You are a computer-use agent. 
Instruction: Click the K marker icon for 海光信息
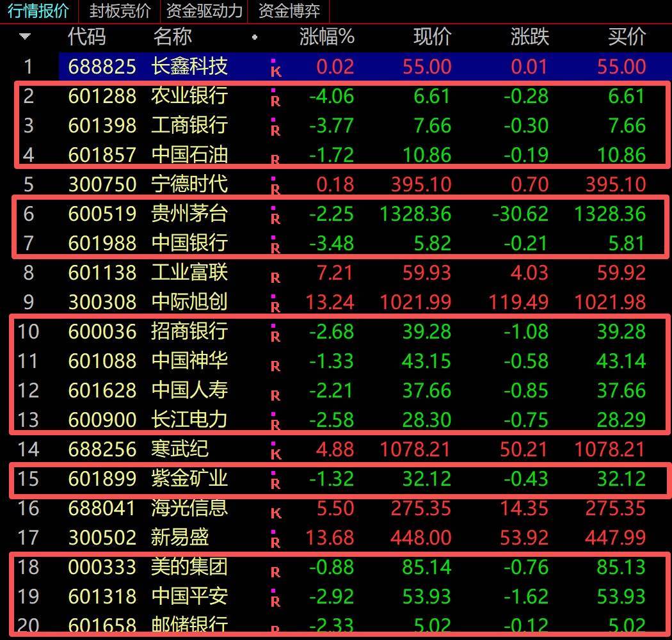click(276, 513)
